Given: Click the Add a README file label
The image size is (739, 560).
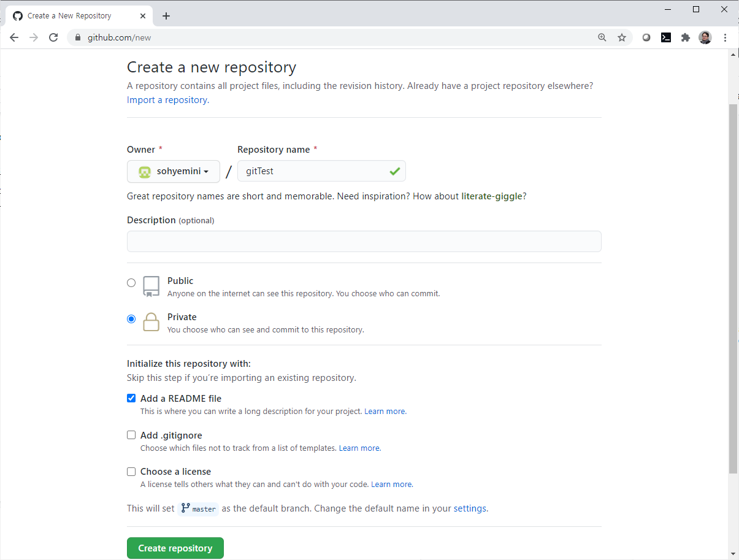Looking at the screenshot, I should pos(181,399).
